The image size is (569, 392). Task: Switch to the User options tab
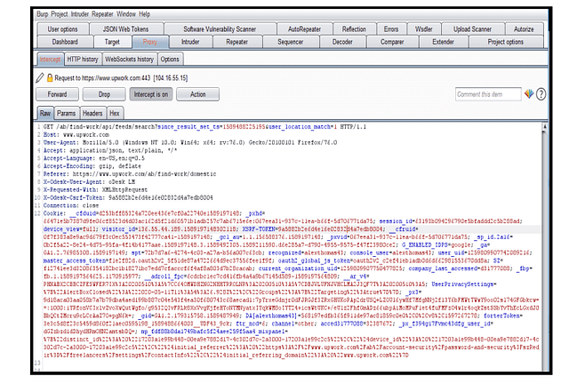(x=62, y=29)
